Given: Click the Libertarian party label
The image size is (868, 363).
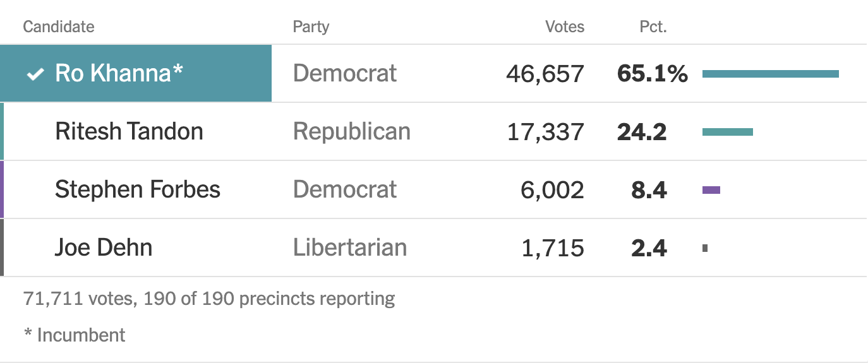Looking at the screenshot, I should [350, 247].
